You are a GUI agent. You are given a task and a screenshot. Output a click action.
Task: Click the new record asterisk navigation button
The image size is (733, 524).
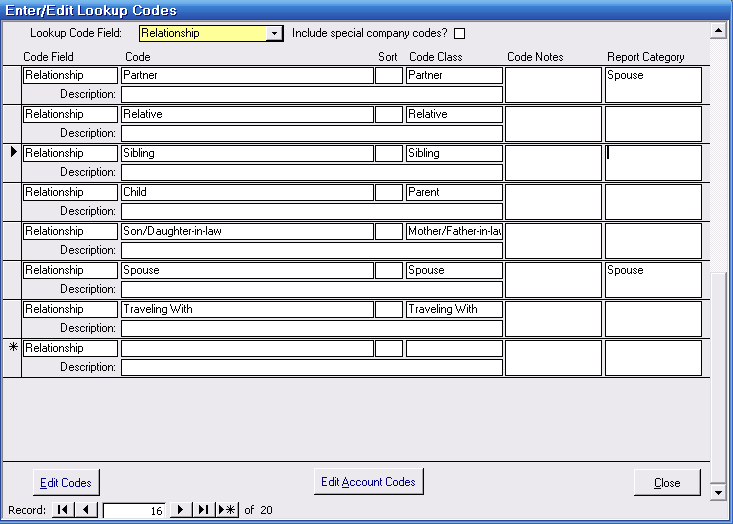(x=228, y=510)
